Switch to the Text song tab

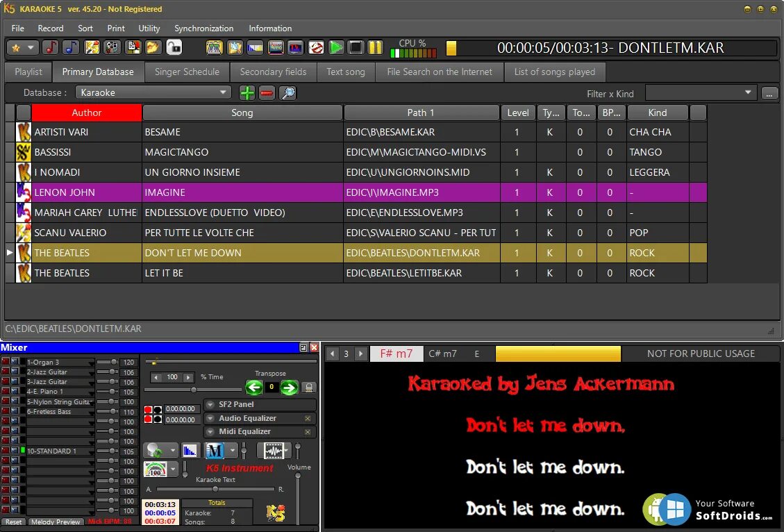[x=346, y=72]
